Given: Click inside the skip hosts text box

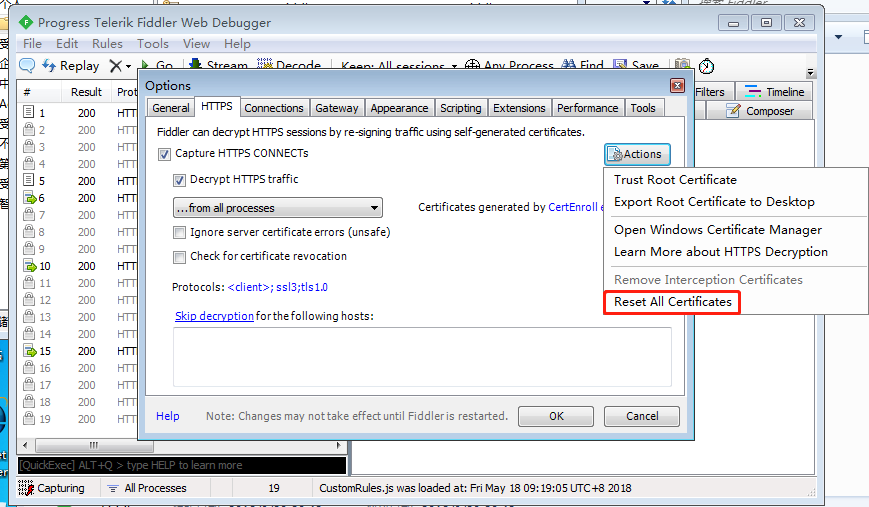Looking at the screenshot, I should (x=422, y=357).
